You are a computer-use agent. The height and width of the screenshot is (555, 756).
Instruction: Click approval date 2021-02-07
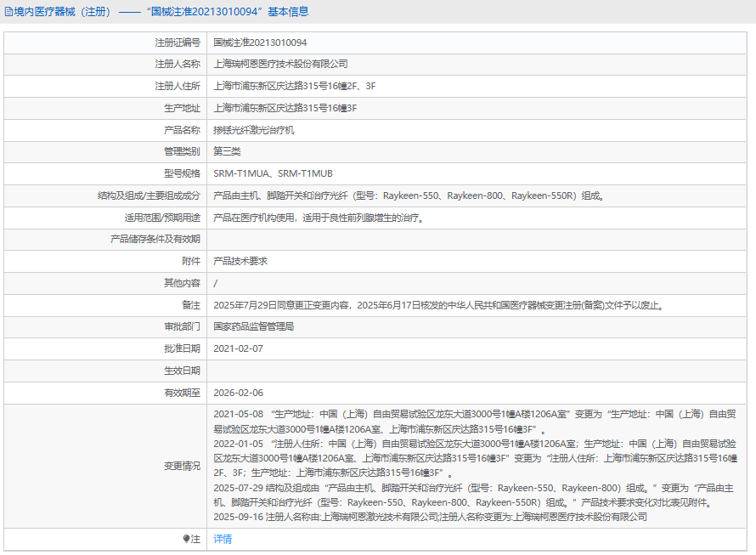tap(239, 349)
